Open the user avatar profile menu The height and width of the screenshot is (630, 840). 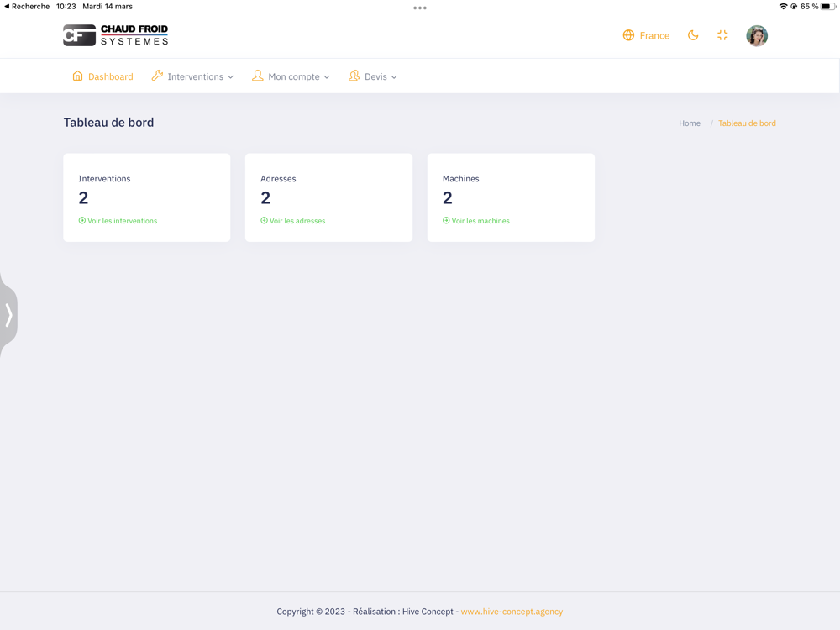(x=757, y=36)
